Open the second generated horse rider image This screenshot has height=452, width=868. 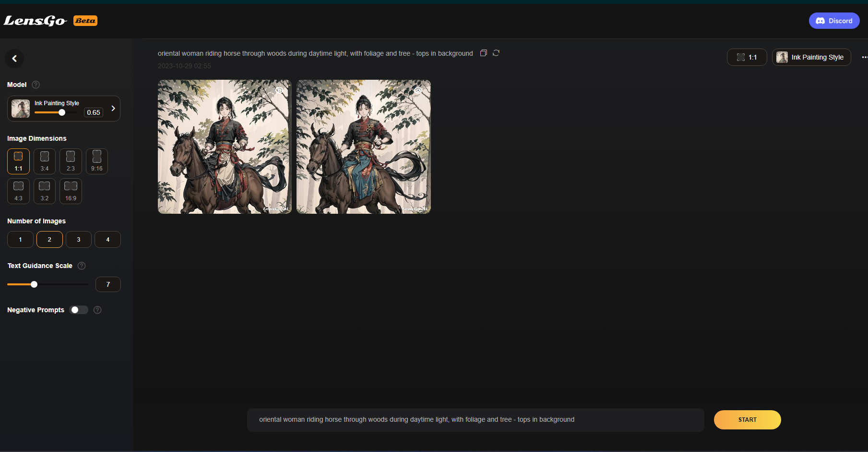(x=364, y=147)
